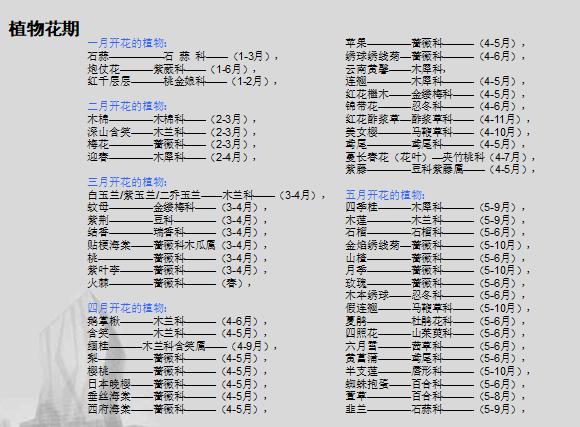
Task: Click the plant name 黄菖蒲
Action: (362, 358)
